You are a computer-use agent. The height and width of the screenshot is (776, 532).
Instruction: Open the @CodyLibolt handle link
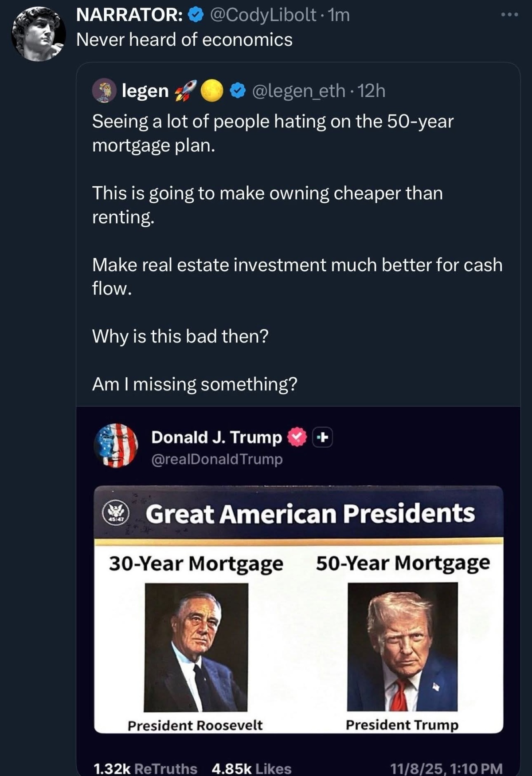pyautogui.click(x=262, y=15)
